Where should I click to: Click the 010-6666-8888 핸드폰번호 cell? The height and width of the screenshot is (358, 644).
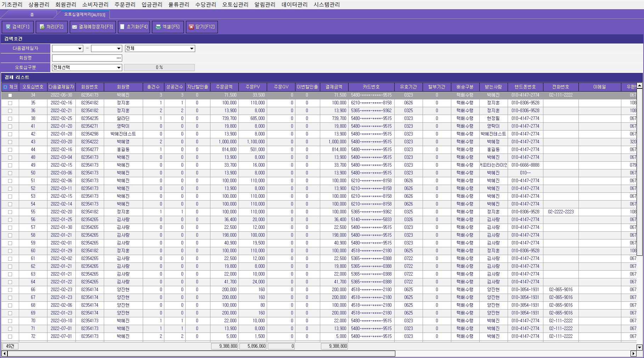(525, 165)
